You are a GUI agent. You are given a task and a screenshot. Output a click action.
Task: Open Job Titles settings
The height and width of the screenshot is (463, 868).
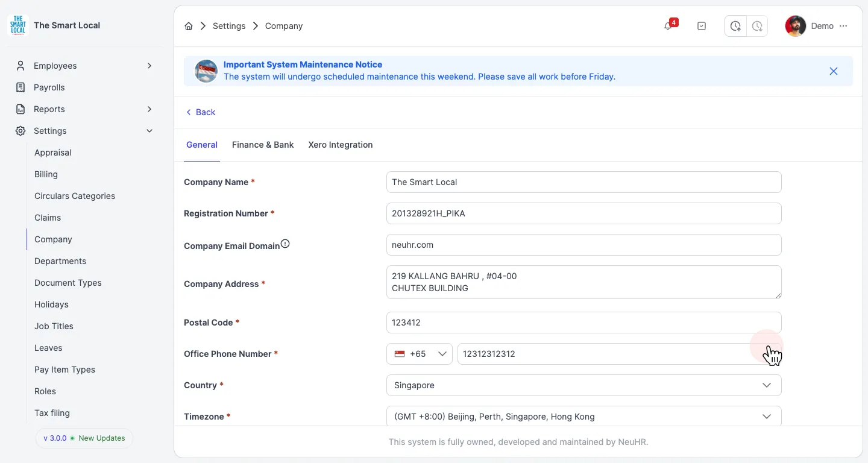tap(54, 326)
